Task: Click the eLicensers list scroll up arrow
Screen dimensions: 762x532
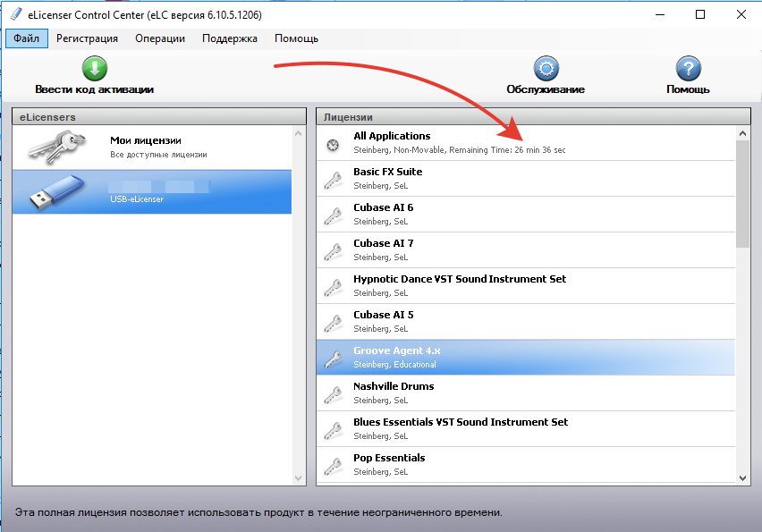Action: pyautogui.click(x=299, y=133)
